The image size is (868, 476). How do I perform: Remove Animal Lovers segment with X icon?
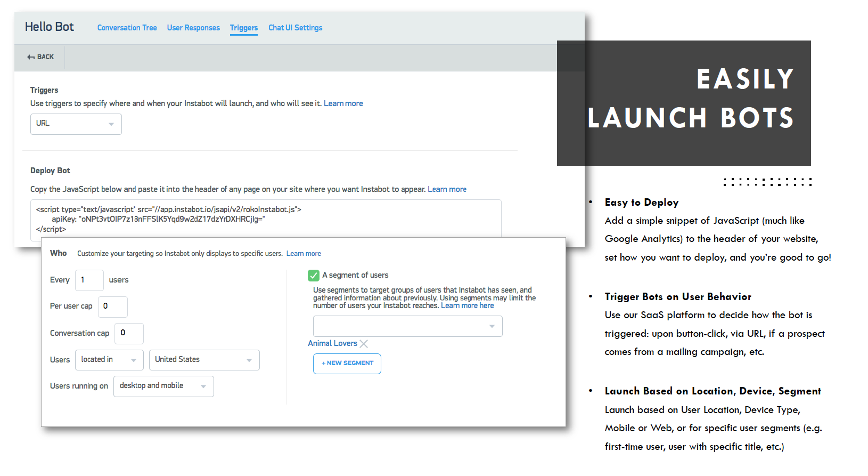(364, 344)
